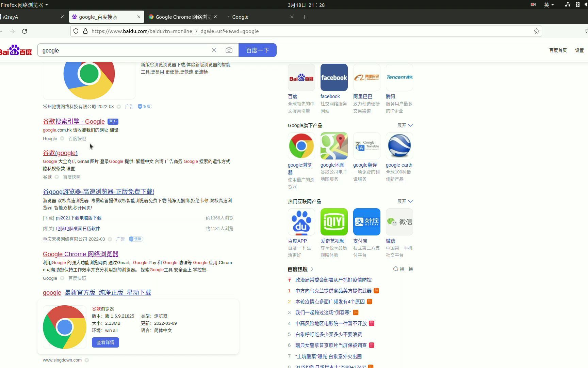Open the screen recording indicator in top bar

(533, 5)
